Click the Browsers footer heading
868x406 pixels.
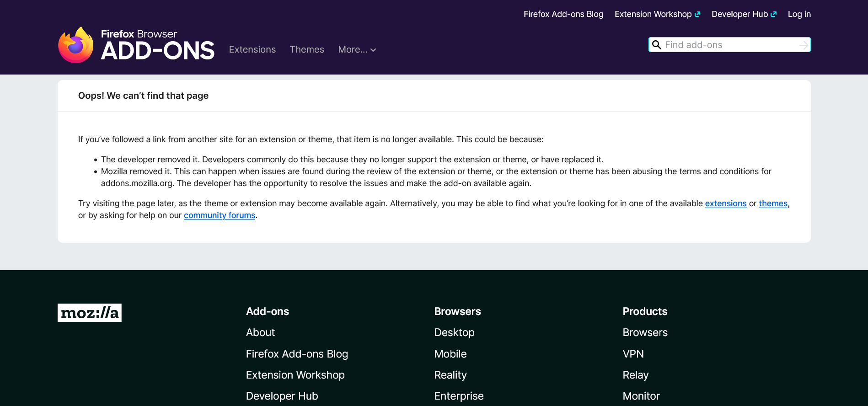coord(458,311)
